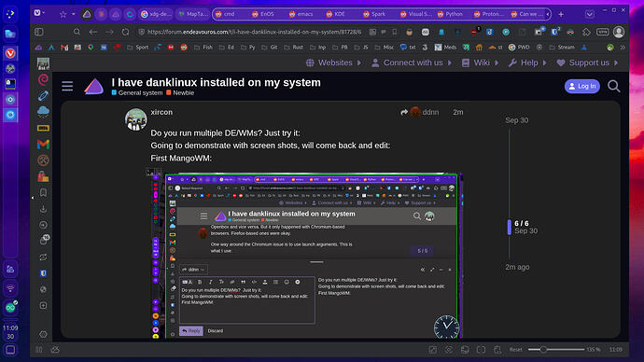The width and height of the screenshot is (644, 362).
Task: Open the Proton... Reddit tab
Action: point(490,14)
